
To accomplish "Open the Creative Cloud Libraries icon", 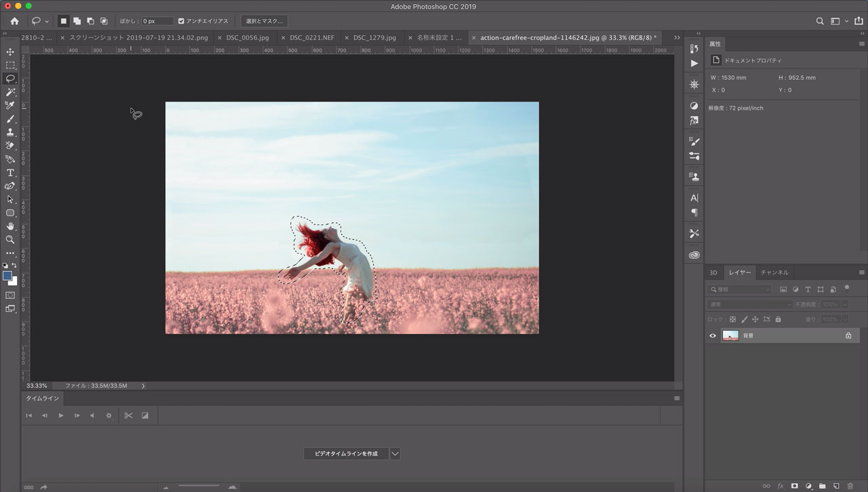I will click(x=694, y=255).
